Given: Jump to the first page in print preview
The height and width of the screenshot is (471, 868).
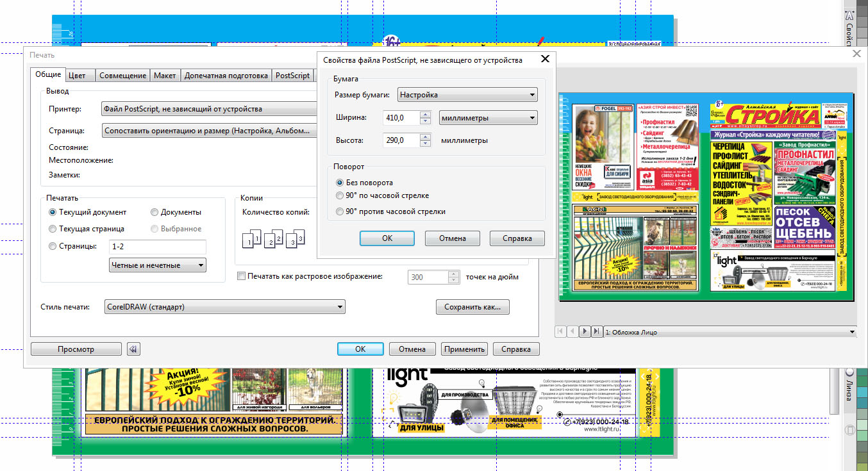Looking at the screenshot, I should click(x=560, y=331).
